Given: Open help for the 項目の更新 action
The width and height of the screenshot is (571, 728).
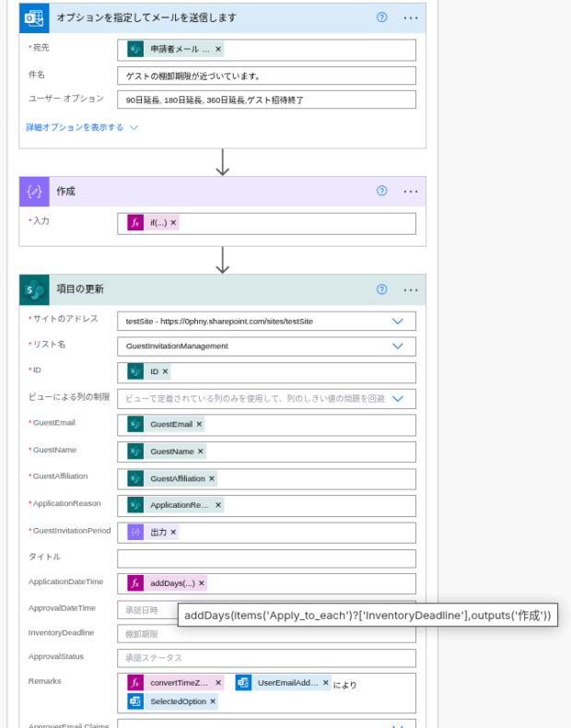Looking at the screenshot, I should (382, 289).
